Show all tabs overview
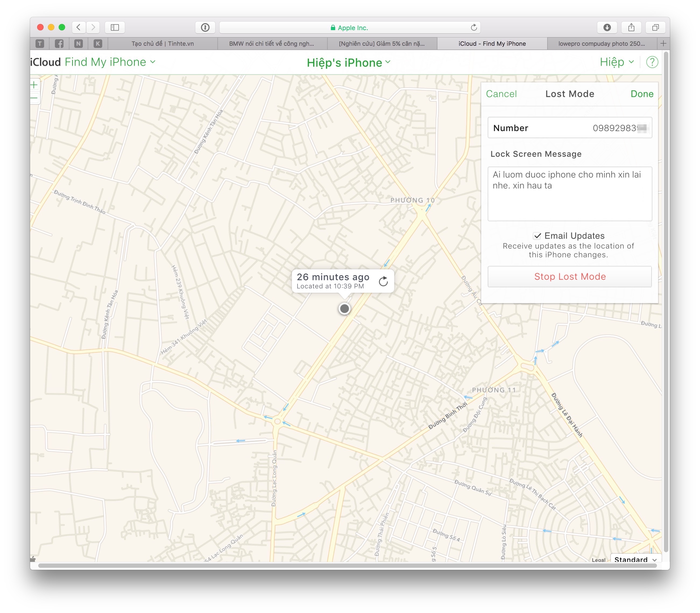 656,27
